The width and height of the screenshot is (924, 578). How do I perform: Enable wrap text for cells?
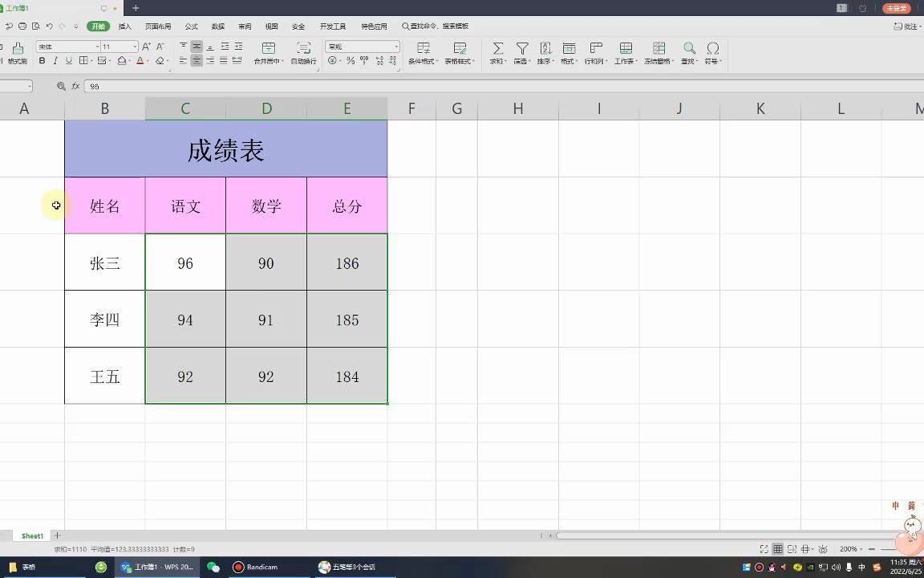303,52
